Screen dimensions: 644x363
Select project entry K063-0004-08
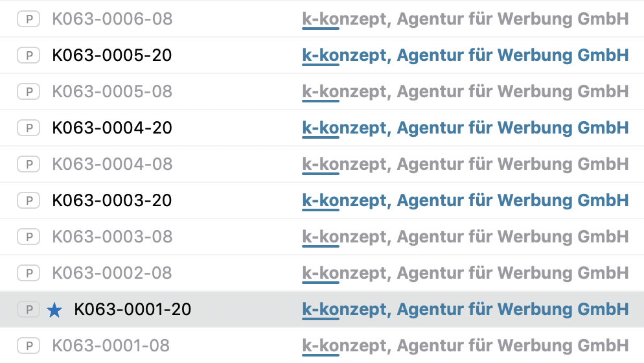coord(112,165)
